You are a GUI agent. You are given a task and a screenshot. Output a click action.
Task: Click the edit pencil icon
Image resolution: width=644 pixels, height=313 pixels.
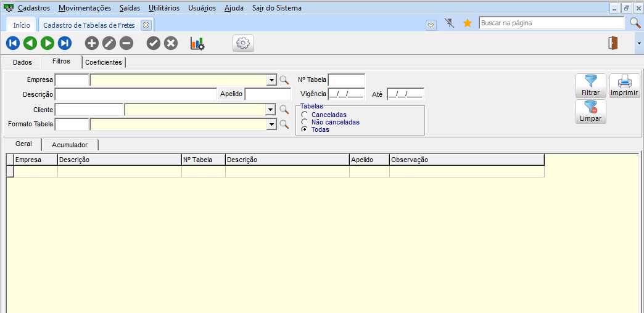coord(109,43)
